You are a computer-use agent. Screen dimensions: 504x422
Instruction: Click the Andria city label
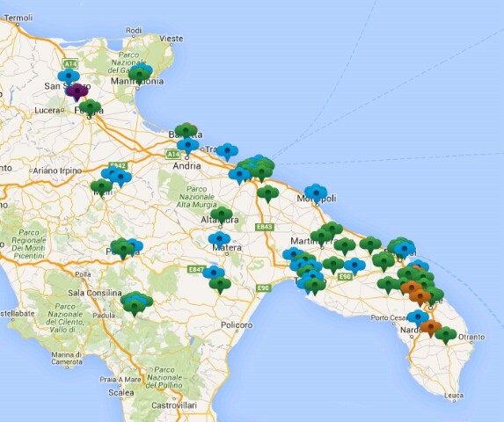pos(187,165)
